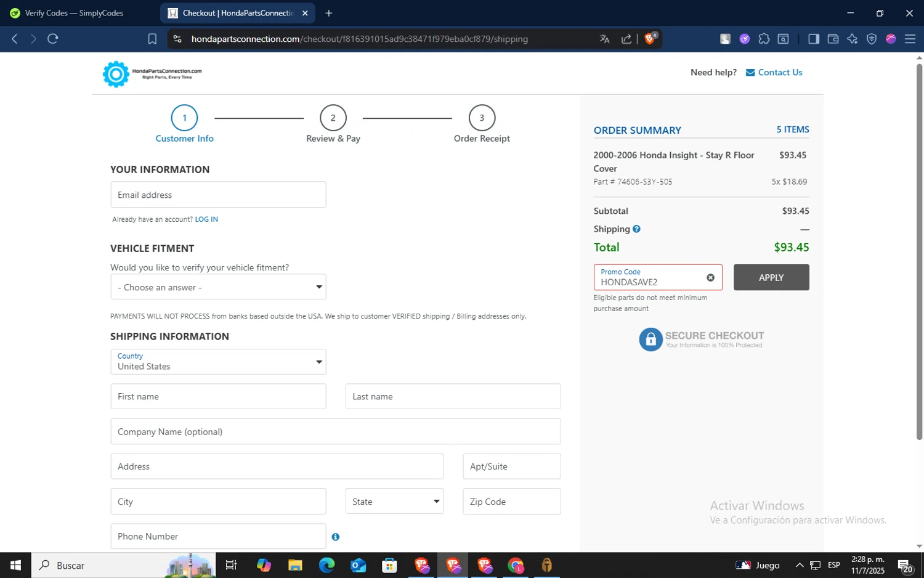Go forward with the browser forward arrow
The image size is (924, 578).
click(x=33, y=39)
